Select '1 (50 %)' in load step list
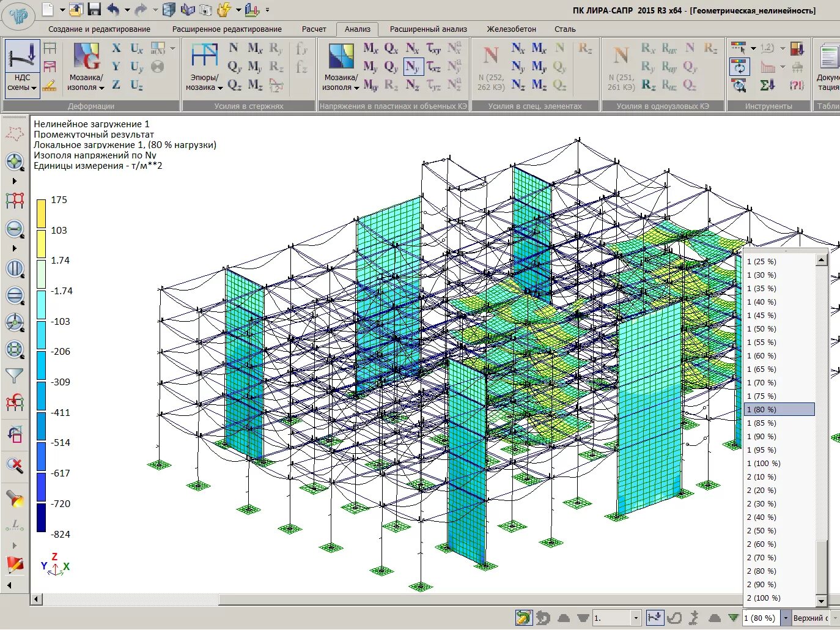Image resolution: width=840 pixels, height=630 pixels. point(780,328)
